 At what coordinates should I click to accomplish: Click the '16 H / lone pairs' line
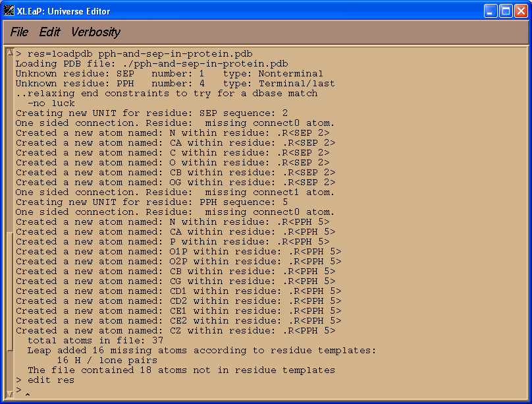(x=107, y=360)
